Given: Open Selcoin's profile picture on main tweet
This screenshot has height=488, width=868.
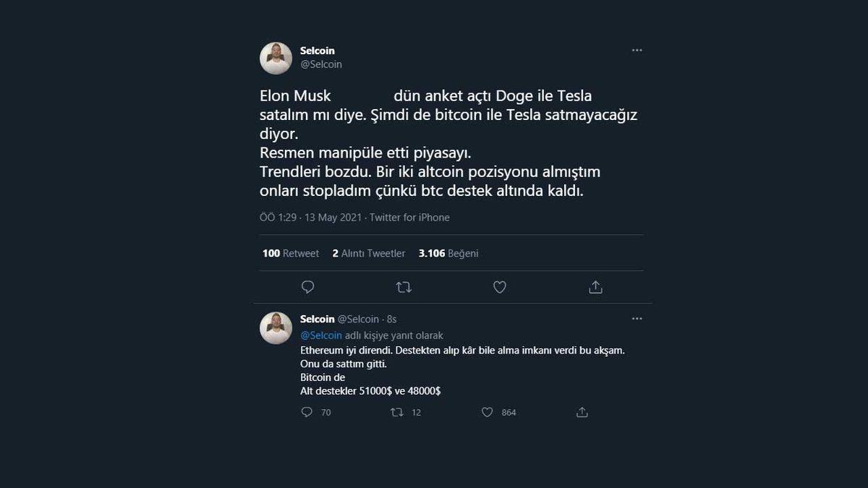Looking at the screenshot, I should point(276,58).
